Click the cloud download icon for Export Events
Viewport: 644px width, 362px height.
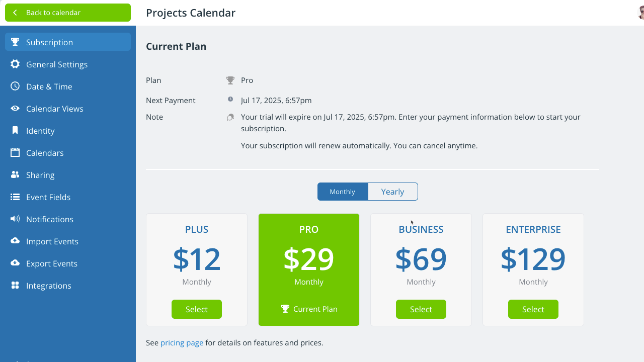[15, 263]
